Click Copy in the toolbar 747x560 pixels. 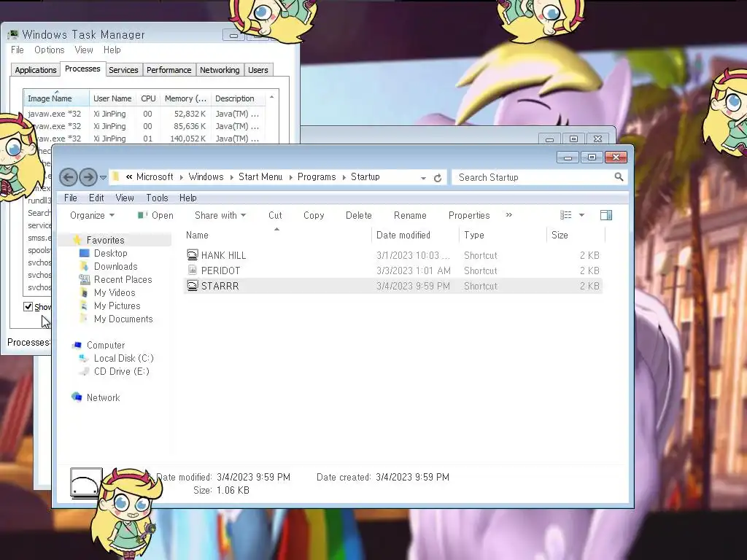coord(314,215)
